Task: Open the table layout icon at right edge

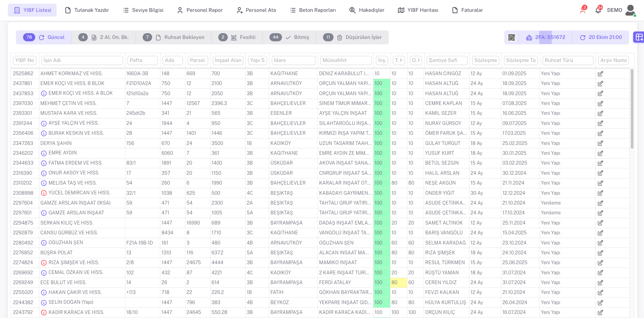Action: coord(639,37)
